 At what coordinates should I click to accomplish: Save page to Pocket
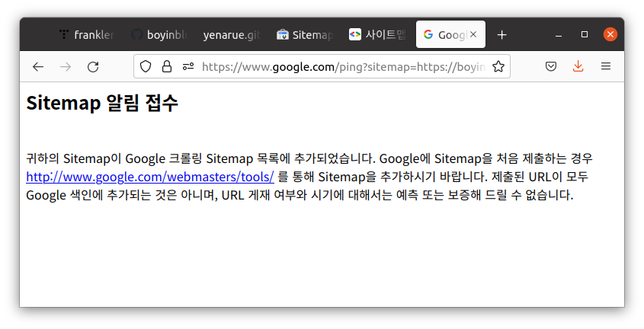coord(551,66)
